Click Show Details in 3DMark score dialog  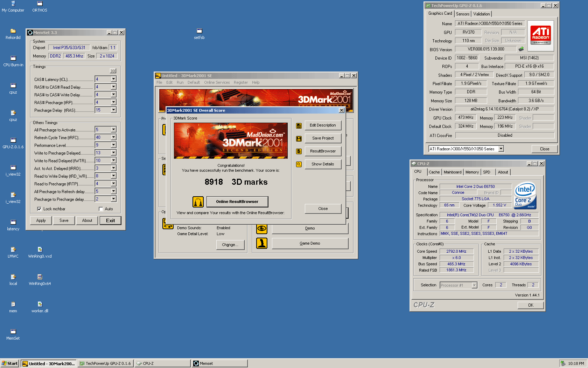coord(323,164)
